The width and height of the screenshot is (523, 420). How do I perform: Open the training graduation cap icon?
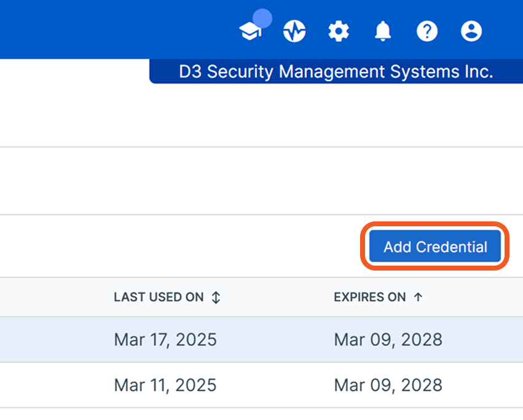(x=250, y=32)
